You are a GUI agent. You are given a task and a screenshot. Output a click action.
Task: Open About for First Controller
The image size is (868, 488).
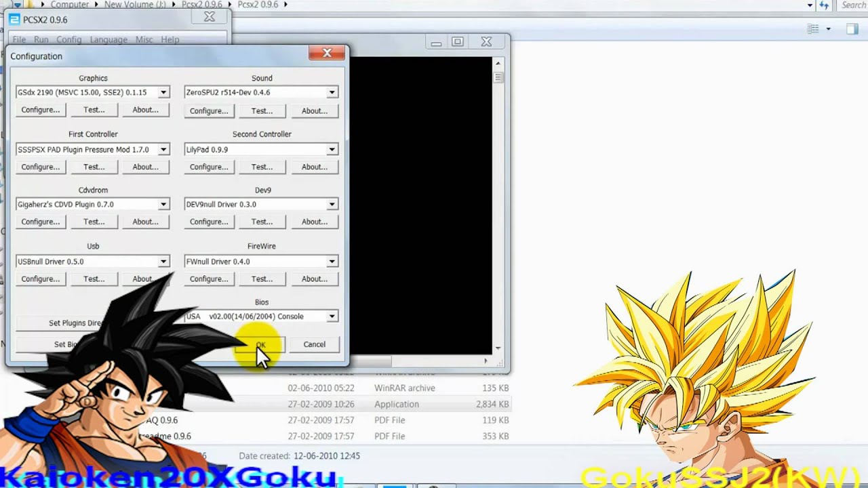(x=145, y=167)
